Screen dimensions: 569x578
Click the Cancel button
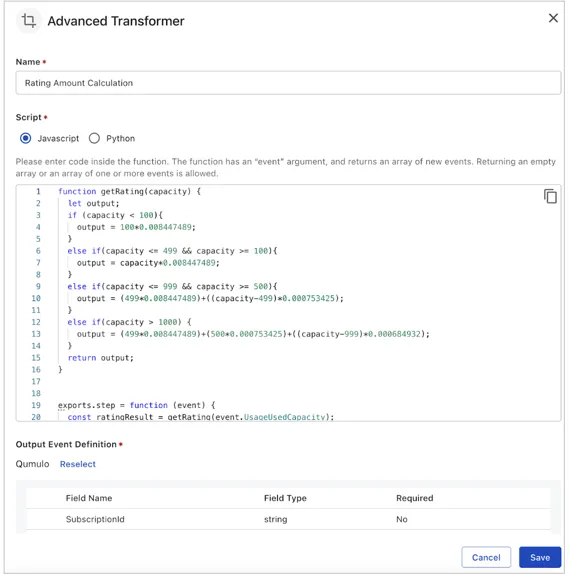click(486, 557)
